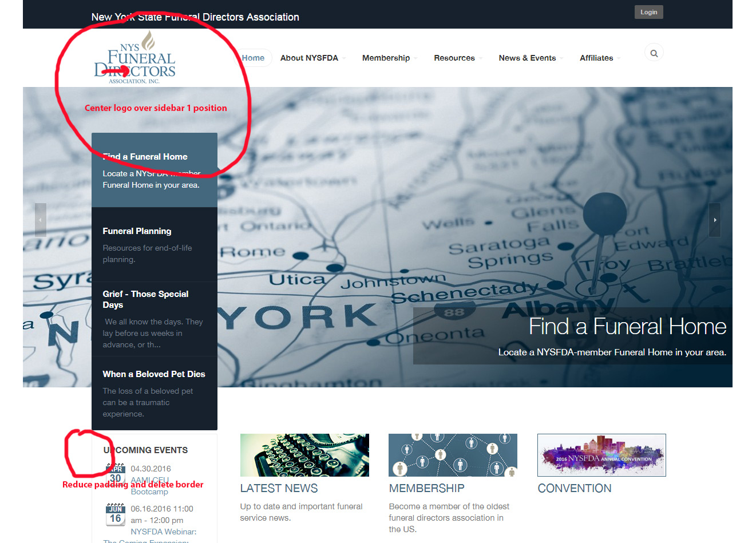Viewport: 756px width, 543px height.
Task: Open the search icon in the header
Action: [x=654, y=53]
